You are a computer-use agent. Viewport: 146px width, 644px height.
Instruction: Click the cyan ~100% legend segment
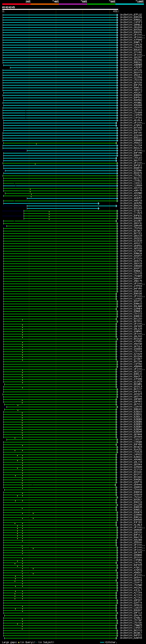point(130,4)
